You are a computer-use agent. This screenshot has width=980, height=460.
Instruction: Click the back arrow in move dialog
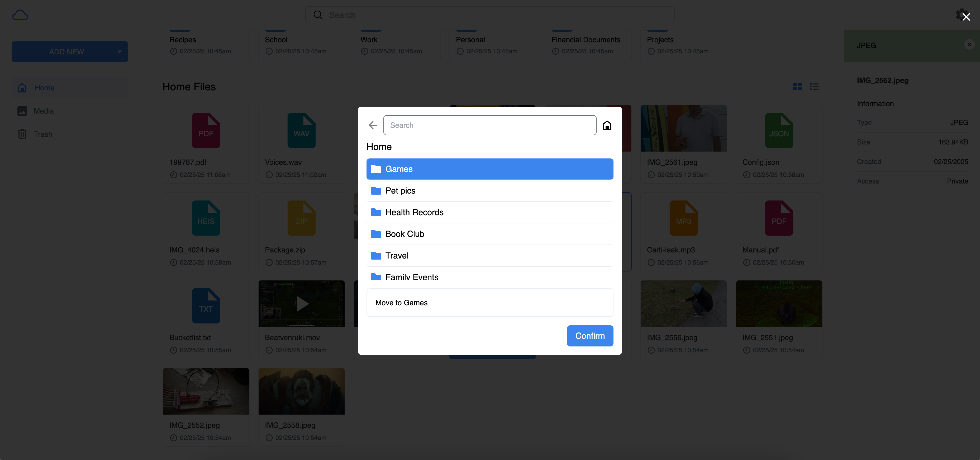[373, 125]
